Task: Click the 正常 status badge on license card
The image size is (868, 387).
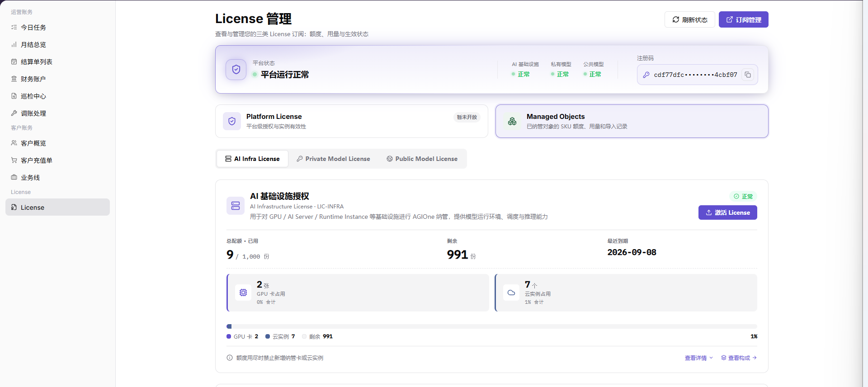Action: (x=743, y=196)
